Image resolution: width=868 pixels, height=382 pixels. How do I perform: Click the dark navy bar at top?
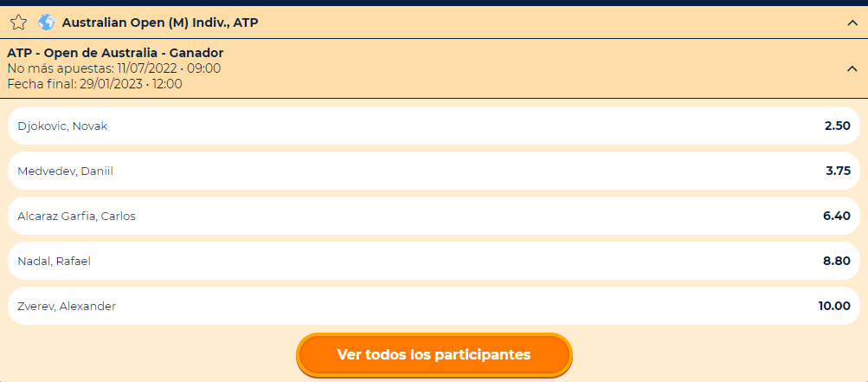(x=434, y=3)
